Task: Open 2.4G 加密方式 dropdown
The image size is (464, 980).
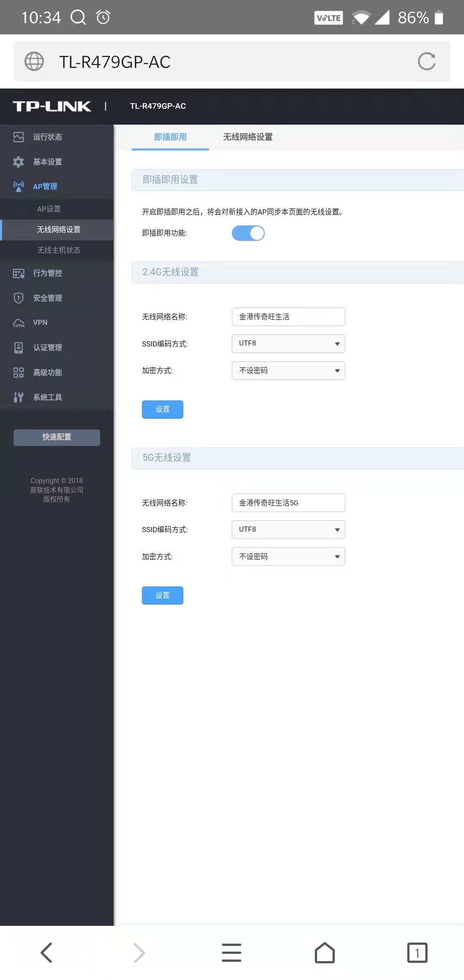Action: coord(288,371)
